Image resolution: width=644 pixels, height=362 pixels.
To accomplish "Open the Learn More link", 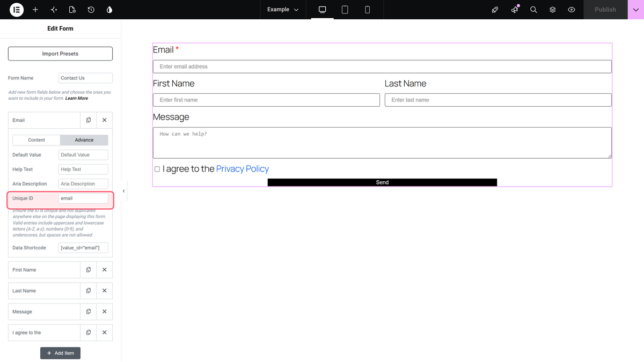I will (77, 98).
